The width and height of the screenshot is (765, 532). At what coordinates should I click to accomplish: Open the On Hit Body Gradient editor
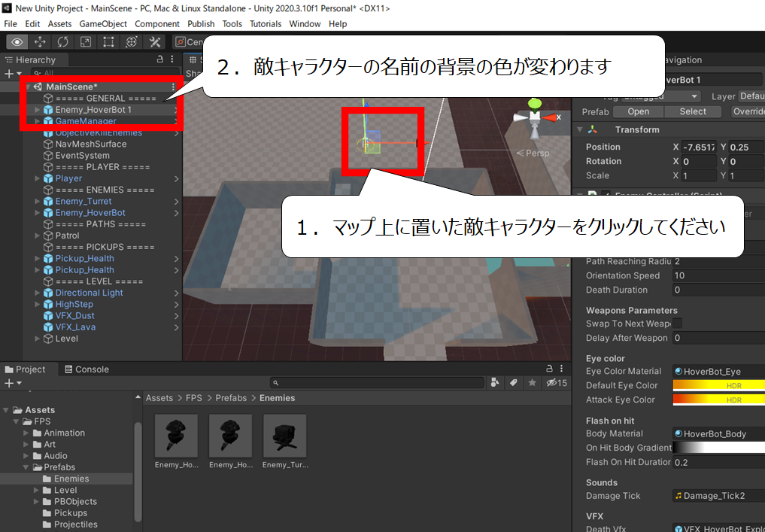tap(718, 448)
